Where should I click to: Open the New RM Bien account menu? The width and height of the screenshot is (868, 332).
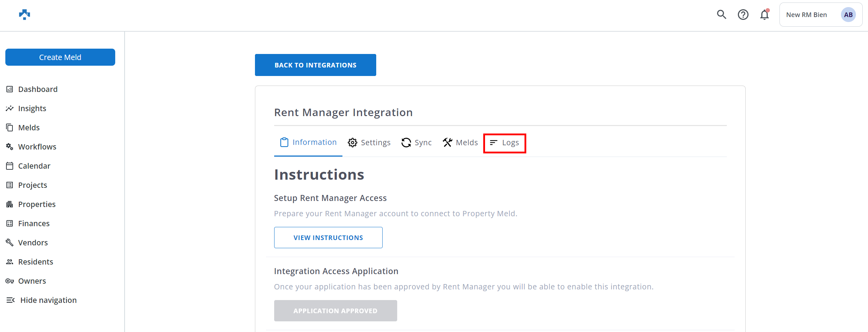(806, 15)
